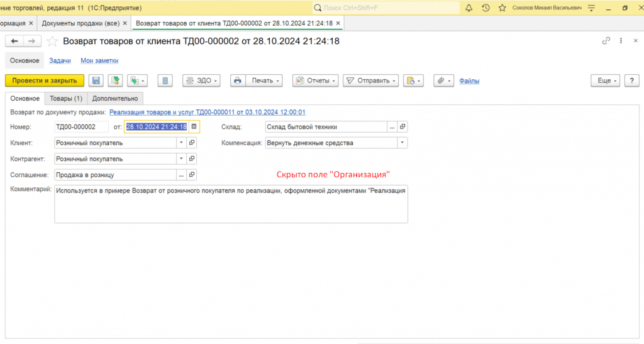Click the Номер field ТД00-000002
This screenshot has width=644, height=344.
point(81,127)
